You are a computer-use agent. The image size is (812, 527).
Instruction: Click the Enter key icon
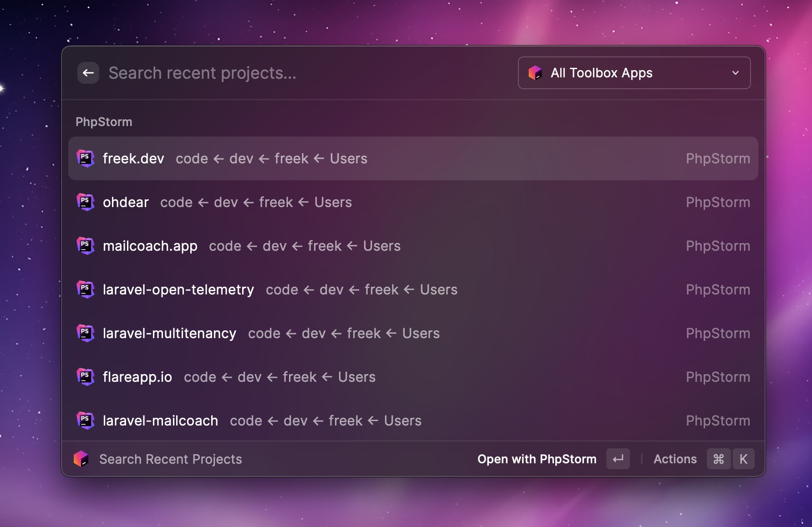618,459
